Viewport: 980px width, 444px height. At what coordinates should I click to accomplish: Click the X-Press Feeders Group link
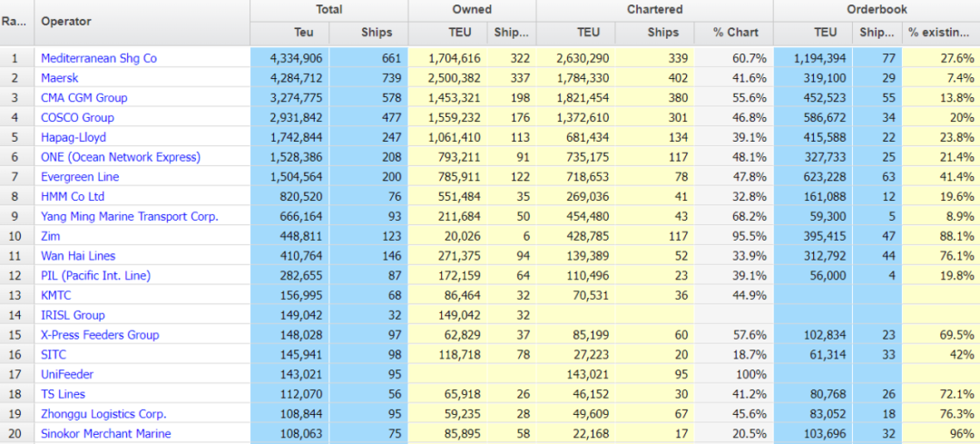[x=99, y=335]
